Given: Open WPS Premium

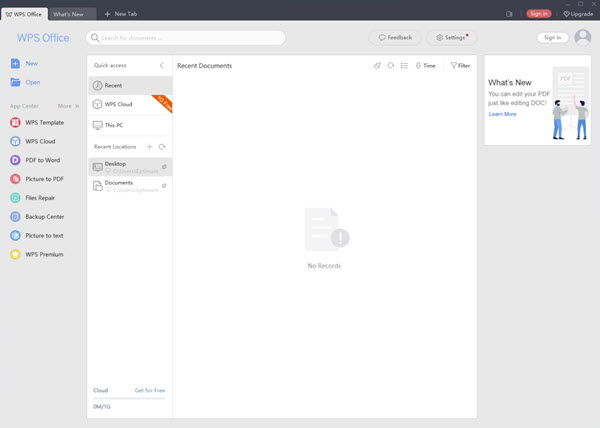Looking at the screenshot, I should click(x=37, y=254).
